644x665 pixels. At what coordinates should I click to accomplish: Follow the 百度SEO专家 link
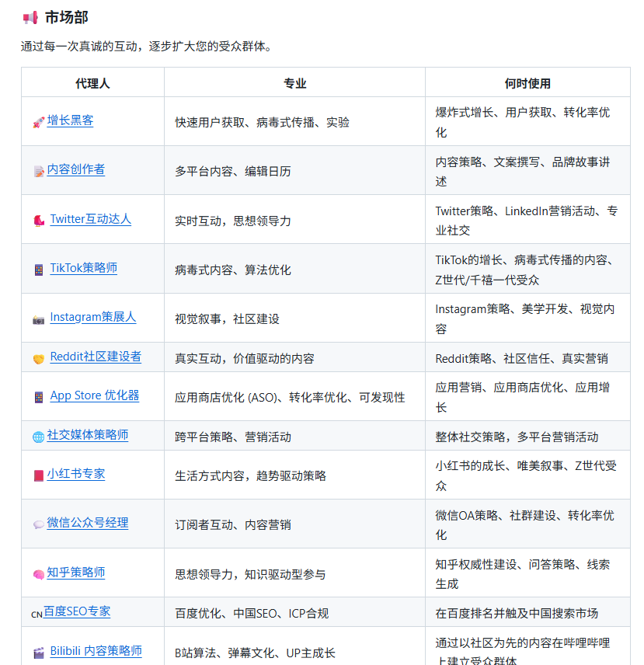coord(76,611)
